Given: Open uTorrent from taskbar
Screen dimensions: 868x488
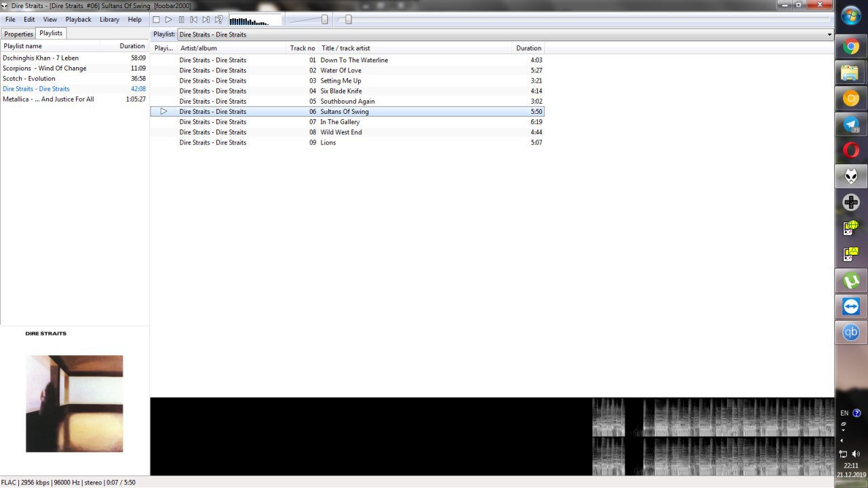Looking at the screenshot, I should pos(851,281).
